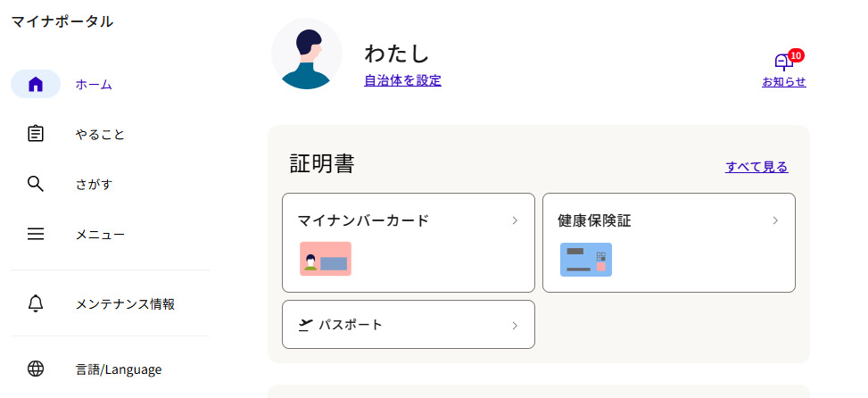Click the Home icon in sidebar
Viewport: 868px width, 398px height.
(x=36, y=84)
